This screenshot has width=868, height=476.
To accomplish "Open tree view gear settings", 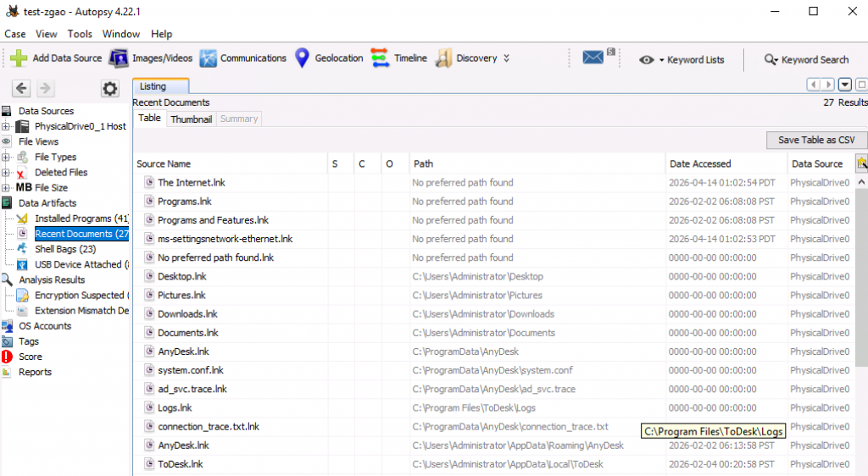I will pyautogui.click(x=109, y=89).
